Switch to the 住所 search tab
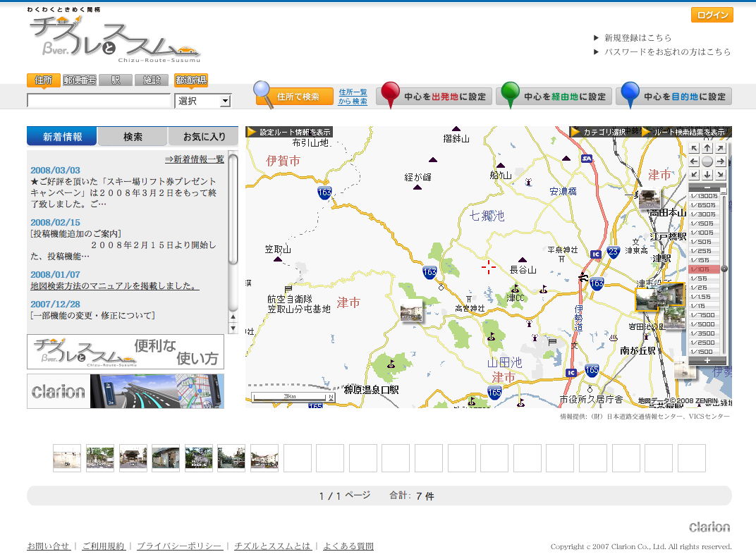 pos(44,80)
